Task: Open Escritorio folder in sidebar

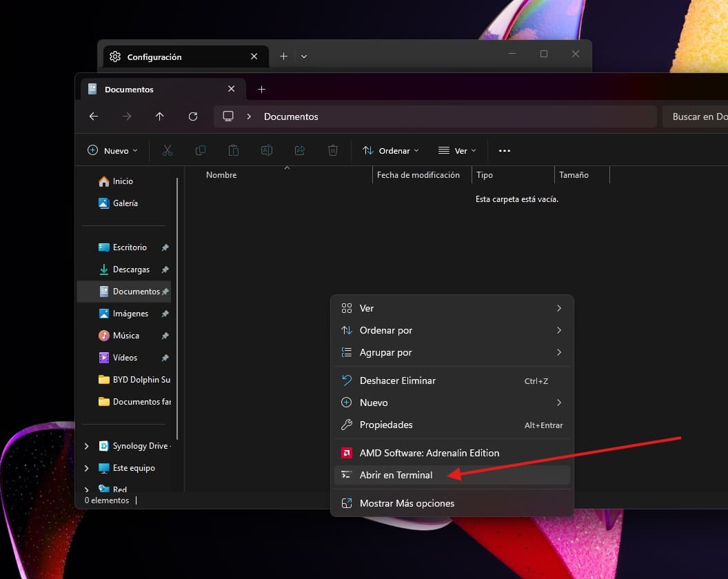Action: pyautogui.click(x=124, y=247)
